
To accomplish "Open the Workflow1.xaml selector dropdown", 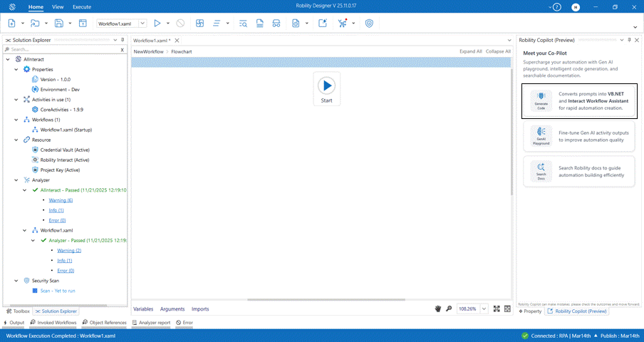I will coord(142,24).
